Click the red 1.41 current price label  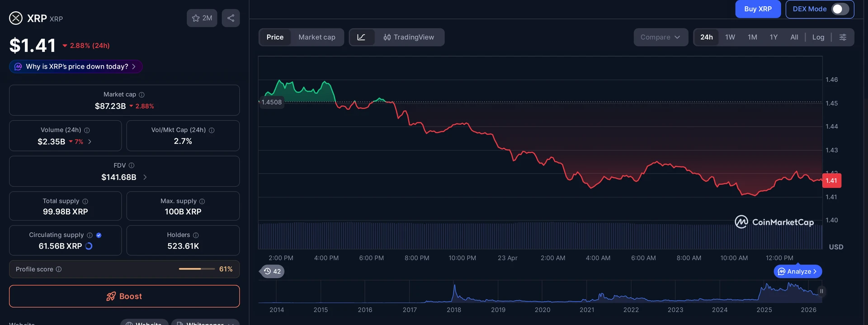coord(831,180)
